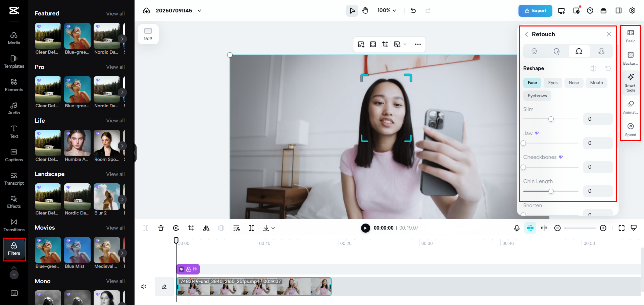
Task: Open the Effects panel
Action: tap(14, 201)
